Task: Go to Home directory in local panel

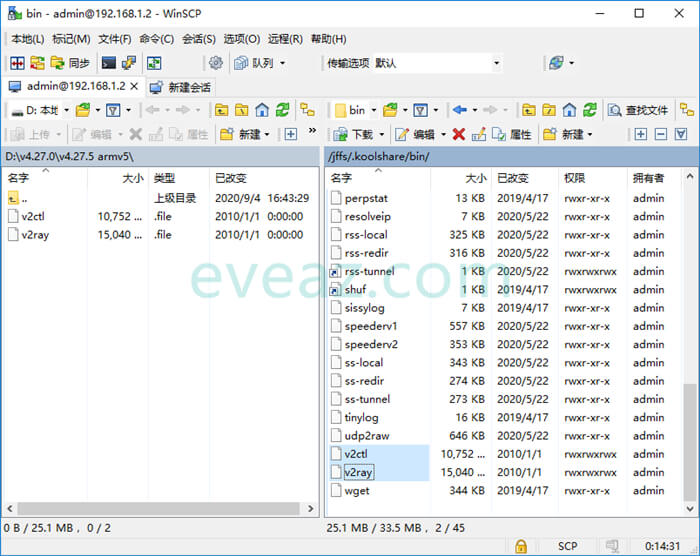Action: pyautogui.click(x=262, y=110)
